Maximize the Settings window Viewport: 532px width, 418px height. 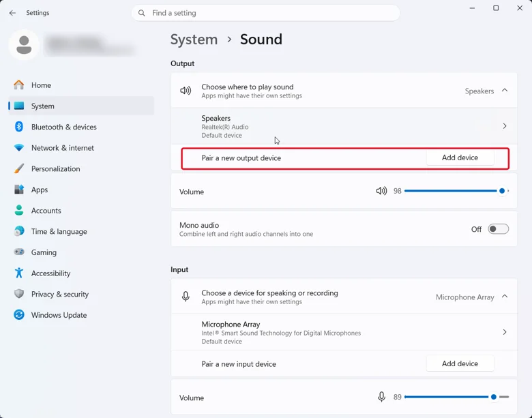point(496,8)
